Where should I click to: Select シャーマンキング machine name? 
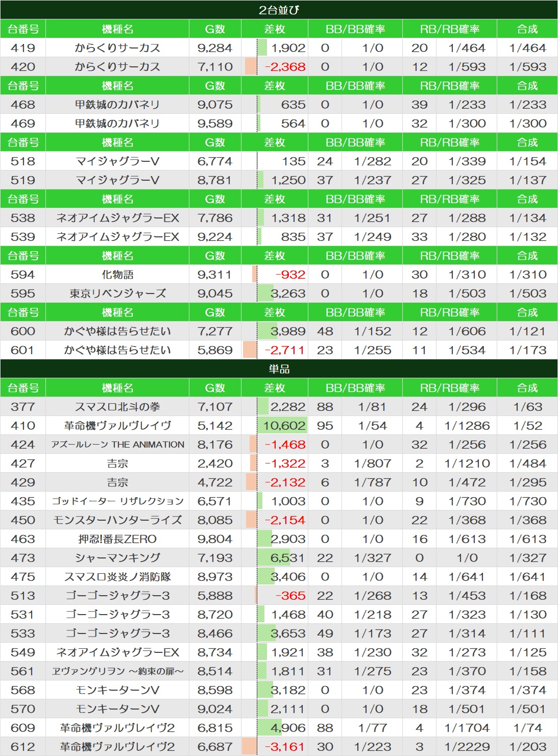[117, 558]
